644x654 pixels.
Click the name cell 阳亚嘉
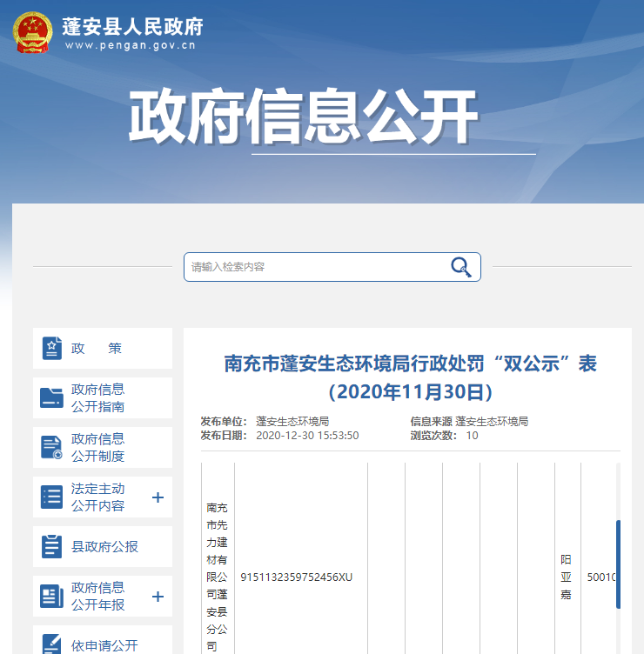[566, 577]
